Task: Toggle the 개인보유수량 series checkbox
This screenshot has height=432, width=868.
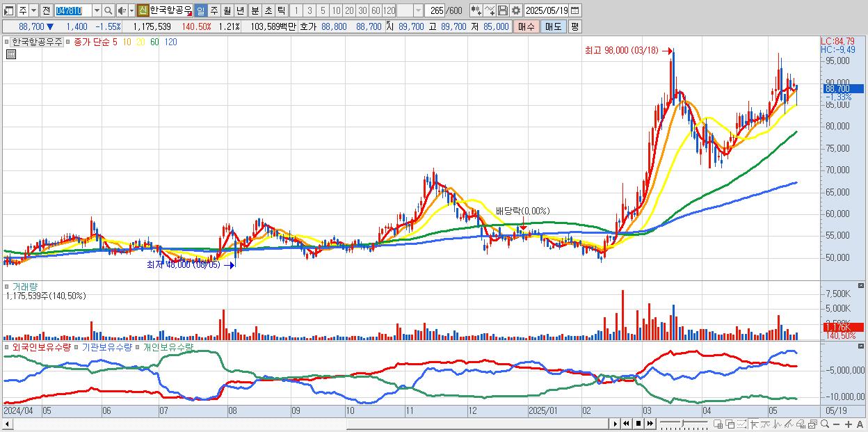Action: [139, 346]
